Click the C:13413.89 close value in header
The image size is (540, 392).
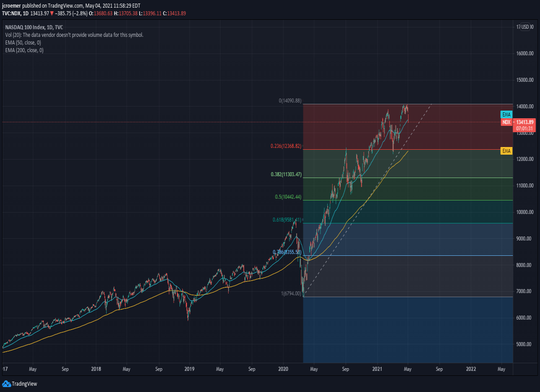point(175,13)
